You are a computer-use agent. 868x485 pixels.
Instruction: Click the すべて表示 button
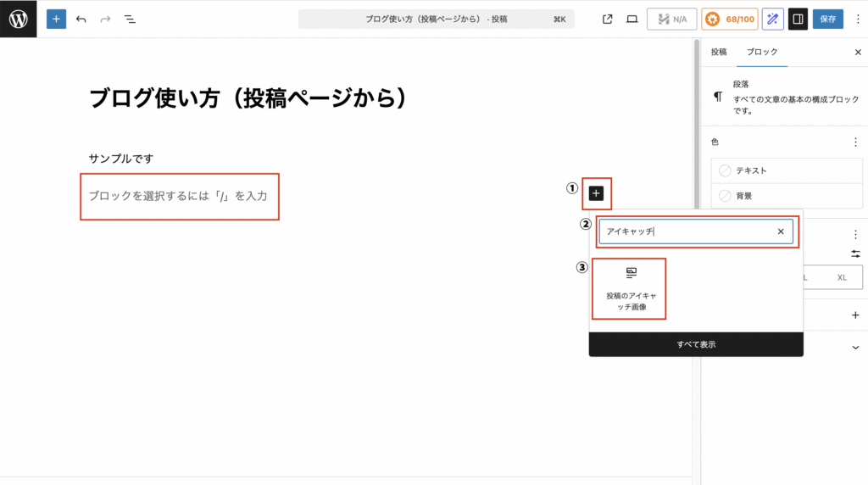point(696,344)
